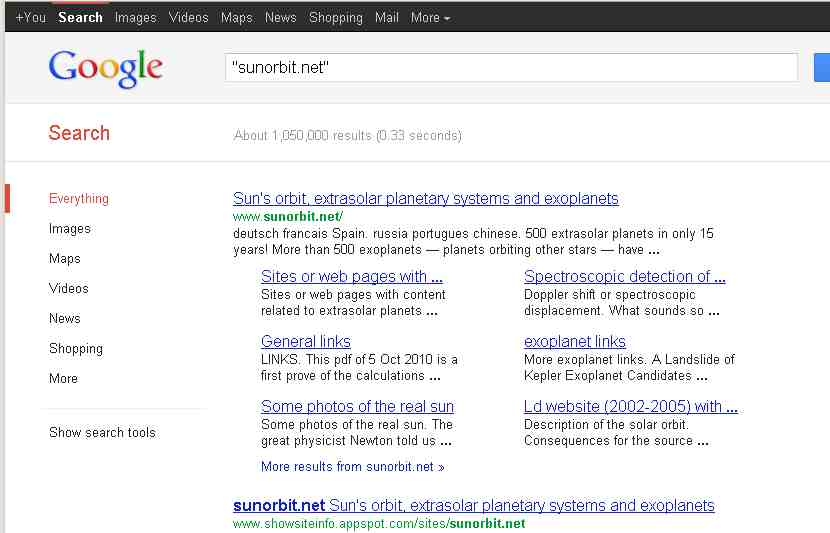The width and height of the screenshot is (830, 533).
Task: Open the More dropdown in top bar
Action: [430, 17]
